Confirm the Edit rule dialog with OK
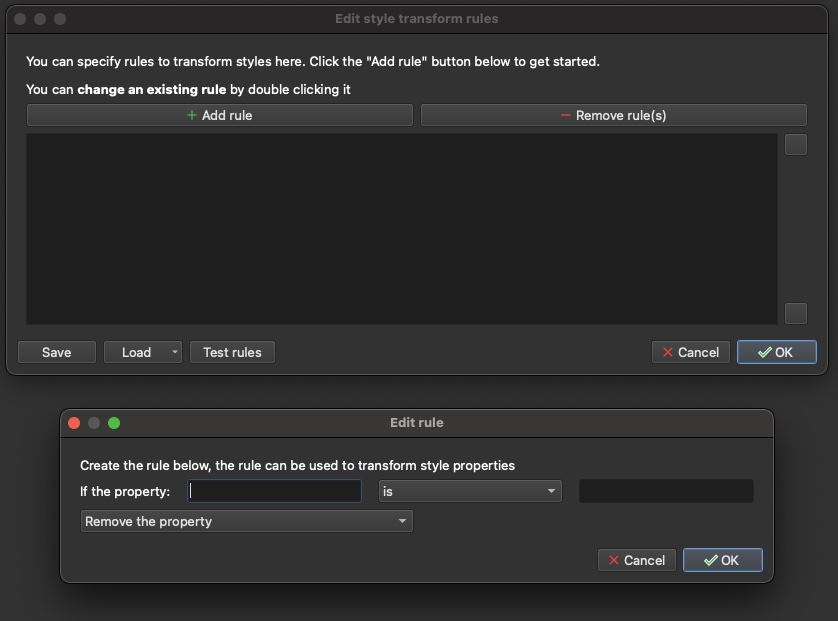Screen dimensions: 838x621 (722, 560)
